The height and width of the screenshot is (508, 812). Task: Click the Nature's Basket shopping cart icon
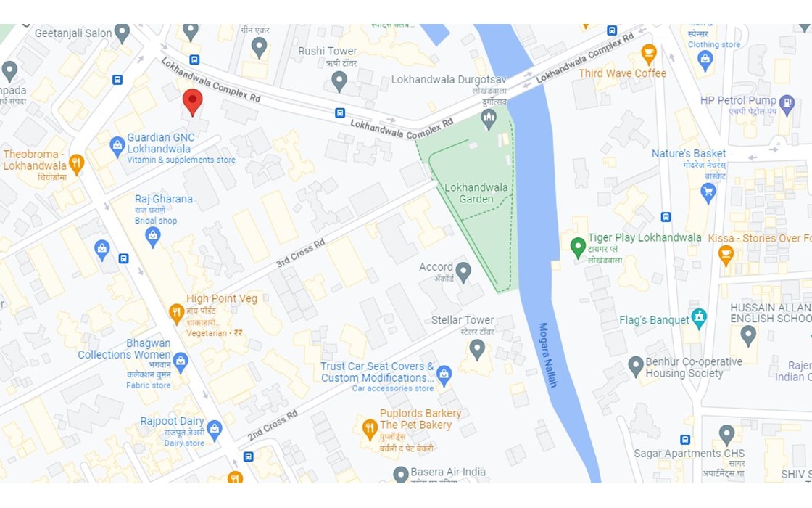708,193
